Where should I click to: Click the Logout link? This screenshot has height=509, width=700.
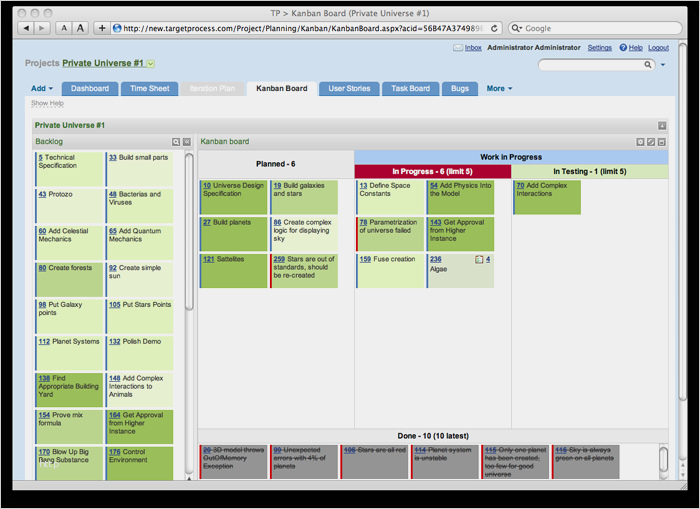[658, 48]
